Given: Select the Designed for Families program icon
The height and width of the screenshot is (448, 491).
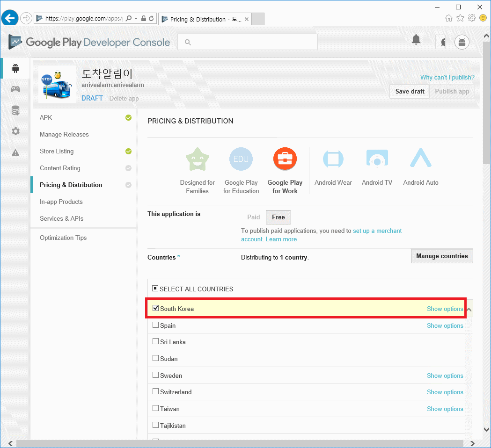Looking at the screenshot, I should 197,159.
